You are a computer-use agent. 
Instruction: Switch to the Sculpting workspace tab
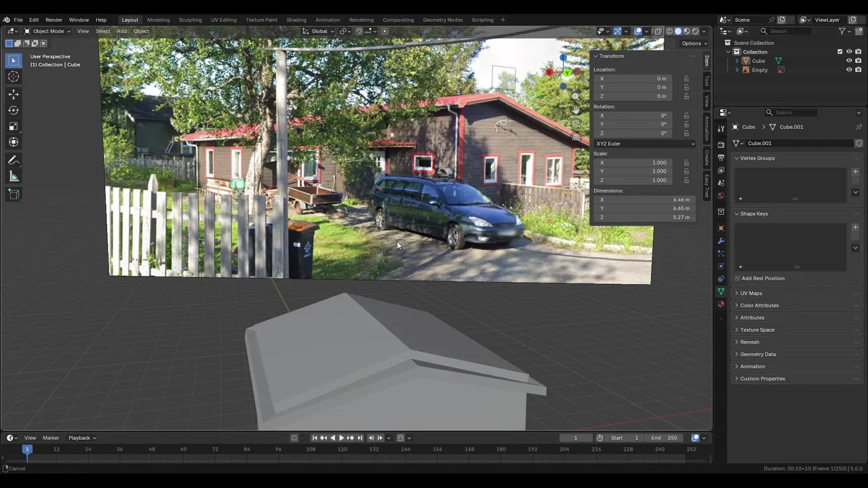[190, 20]
